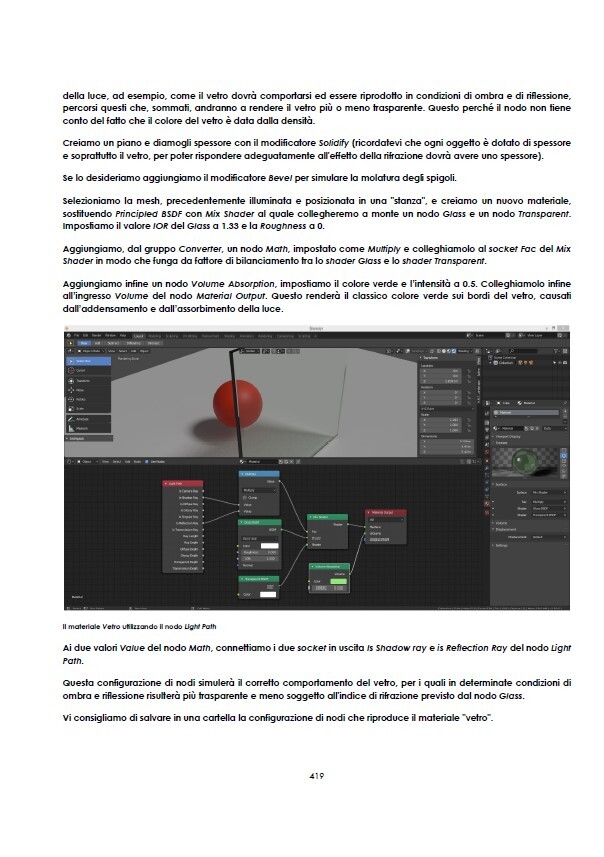Screen dimensions: 604x857
Task: Open the Window menu
Action: point(110,336)
